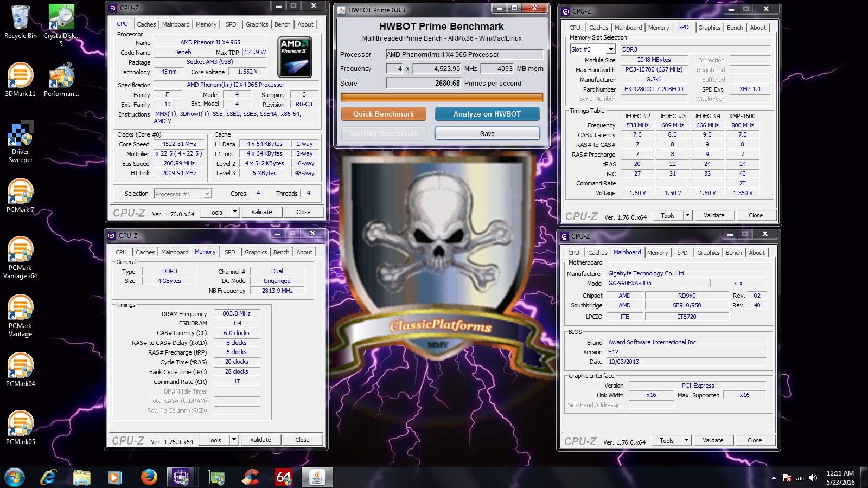Open the PCMark04 desktop shortcut
Image resolution: width=868 pixels, height=488 pixels.
click(20, 370)
